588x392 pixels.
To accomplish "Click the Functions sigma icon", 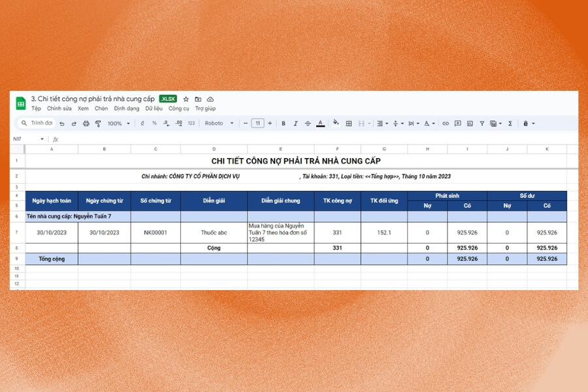I will point(510,123).
